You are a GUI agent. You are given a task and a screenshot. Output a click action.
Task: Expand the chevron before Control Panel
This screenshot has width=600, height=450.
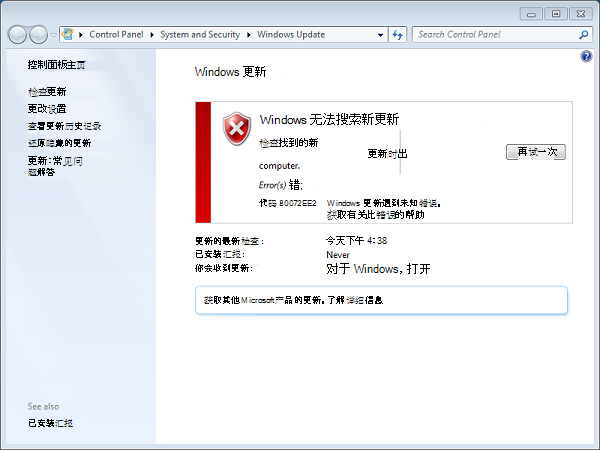(81, 35)
